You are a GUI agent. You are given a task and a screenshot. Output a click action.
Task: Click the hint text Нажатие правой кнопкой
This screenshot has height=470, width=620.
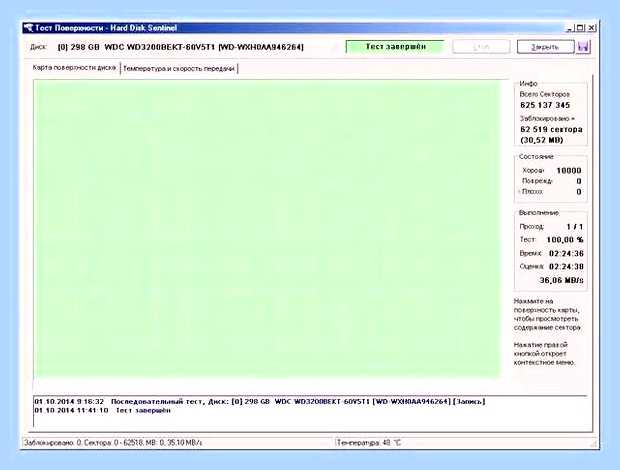pyautogui.click(x=544, y=353)
